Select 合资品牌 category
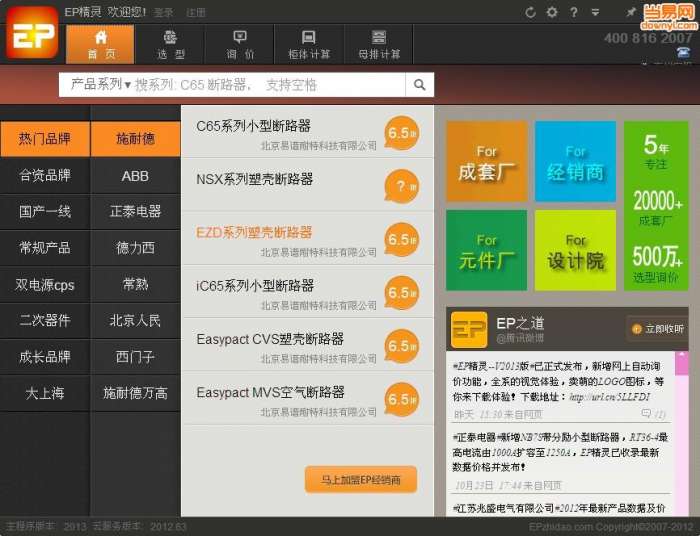Screen dimensions: 700x536 [x=45, y=175]
